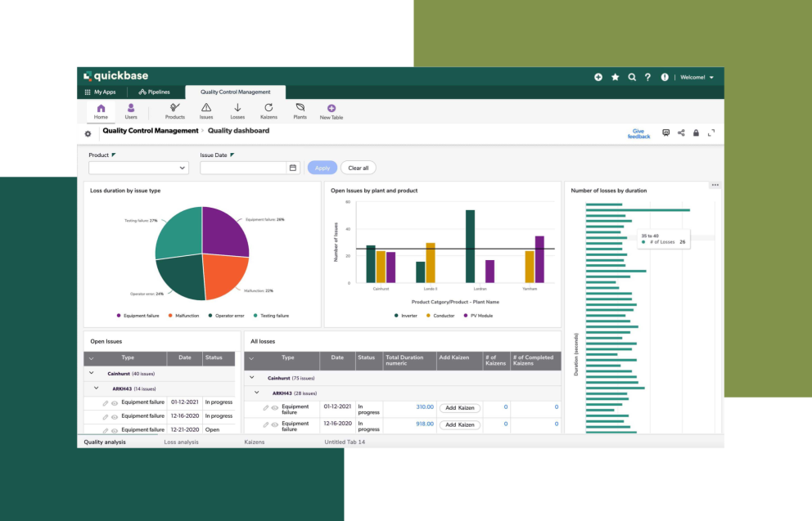Select the header checkbox in Open Issues table
812x521 pixels.
click(92, 357)
